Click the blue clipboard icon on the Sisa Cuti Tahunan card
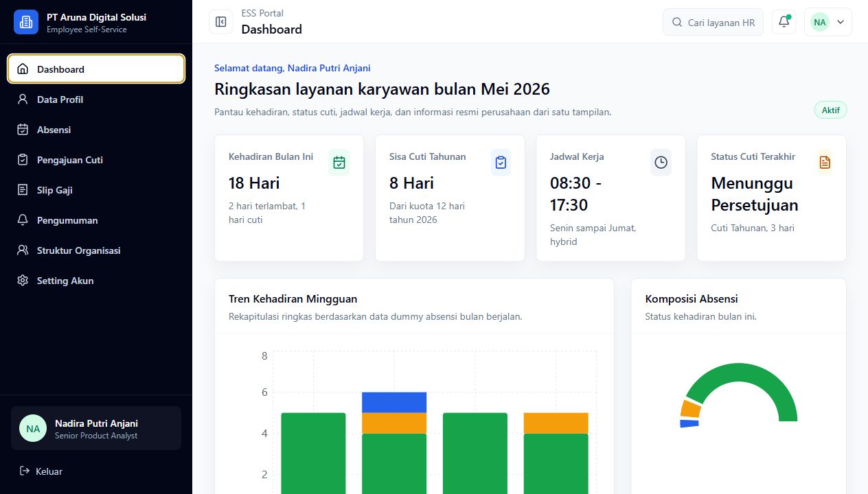 coord(501,163)
